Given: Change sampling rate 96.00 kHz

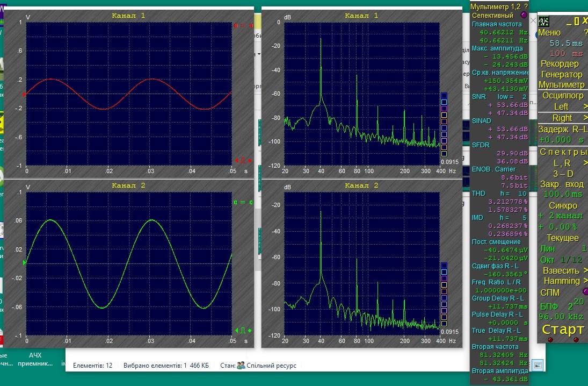Looking at the screenshot, I should pos(561,317).
